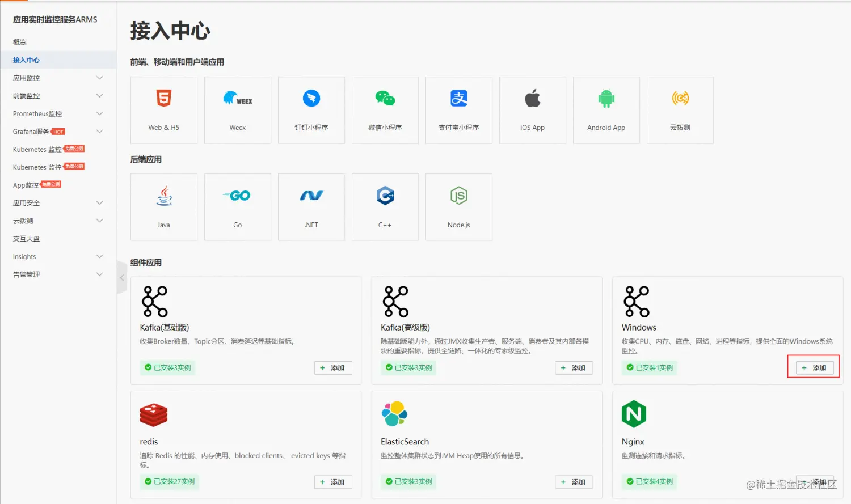Click the Nginx title text
This screenshot has height=504, width=851.
coord(633,442)
